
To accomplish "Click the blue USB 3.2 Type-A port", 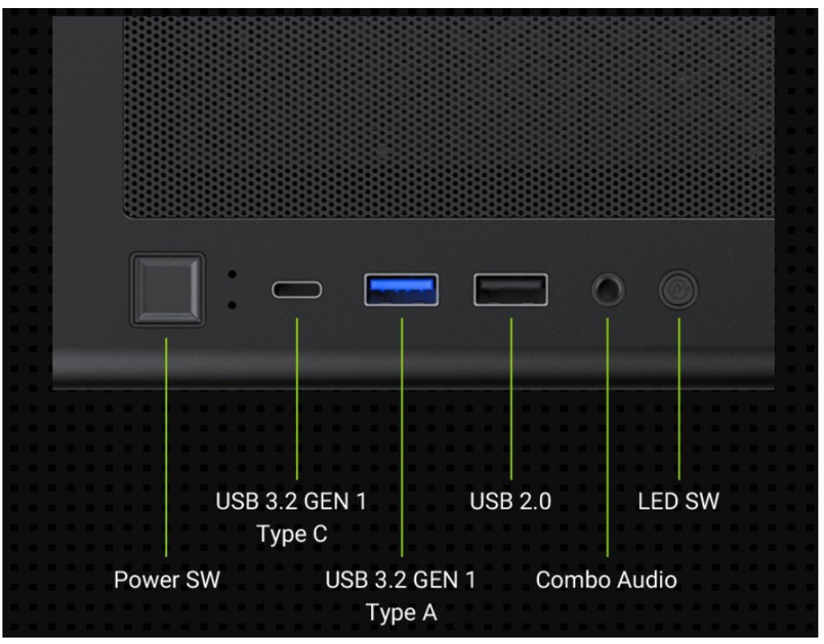I will (x=402, y=290).
